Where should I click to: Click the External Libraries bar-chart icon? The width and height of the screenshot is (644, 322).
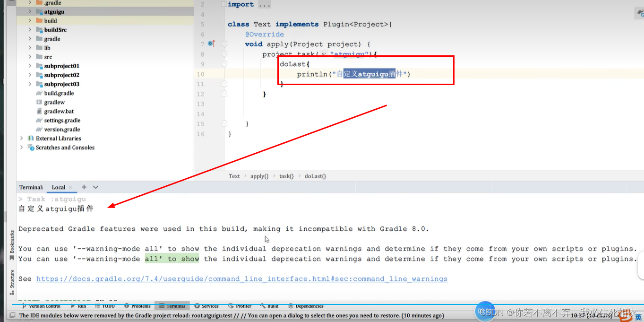pyautogui.click(x=31, y=138)
